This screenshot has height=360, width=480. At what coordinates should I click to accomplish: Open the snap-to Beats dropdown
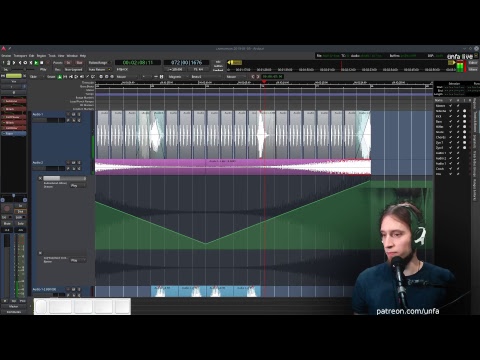point(206,77)
